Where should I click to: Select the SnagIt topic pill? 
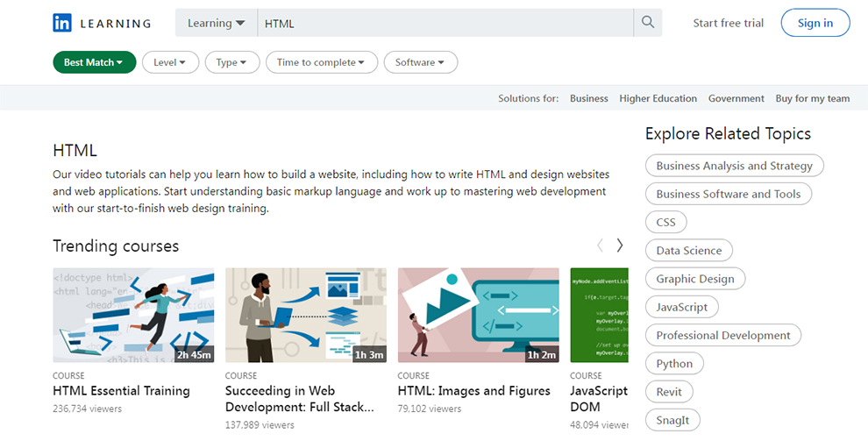pyautogui.click(x=672, y=419)
